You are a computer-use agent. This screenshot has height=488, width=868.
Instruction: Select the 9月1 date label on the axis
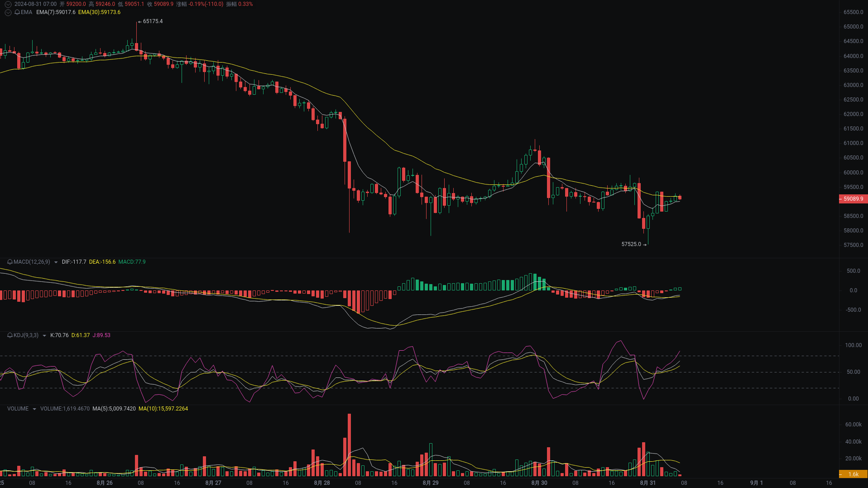(x=757, y=483)
